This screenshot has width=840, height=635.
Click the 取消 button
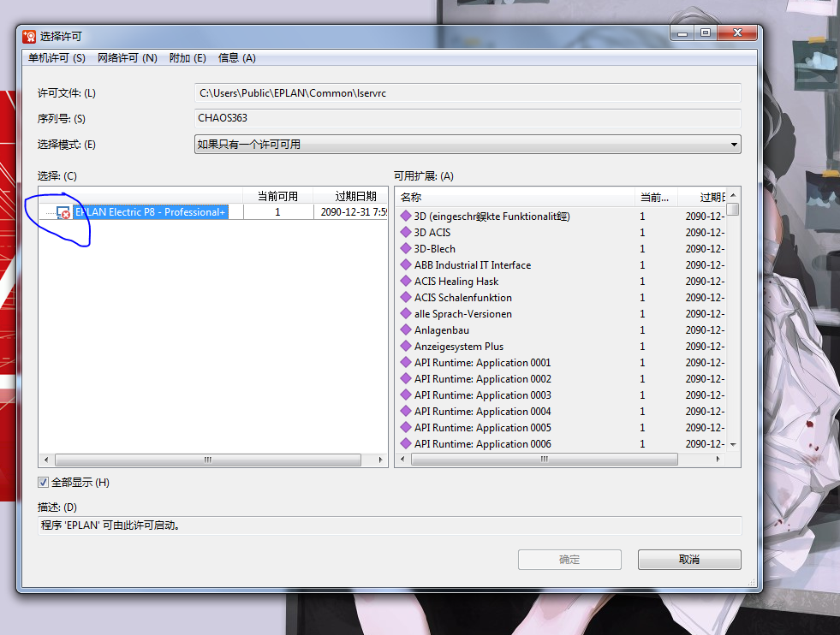[688, 560]
